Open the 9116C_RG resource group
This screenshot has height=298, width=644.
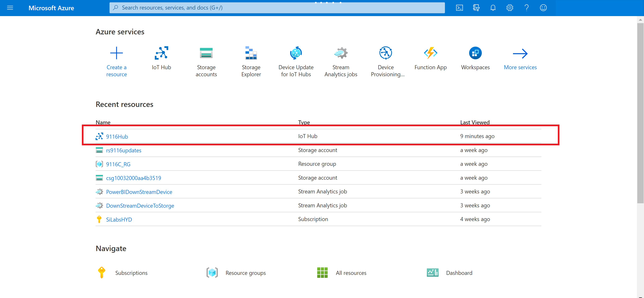point(118,164)
